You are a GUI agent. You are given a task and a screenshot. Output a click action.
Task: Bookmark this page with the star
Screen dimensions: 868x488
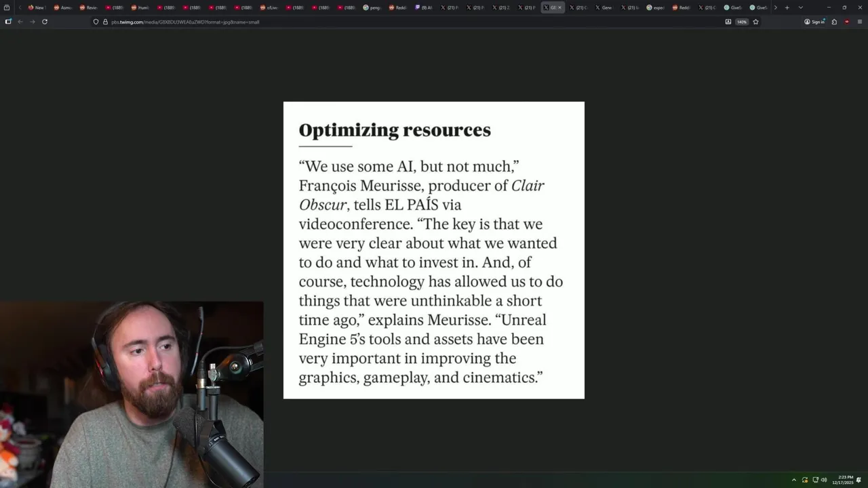pos(755,22)
